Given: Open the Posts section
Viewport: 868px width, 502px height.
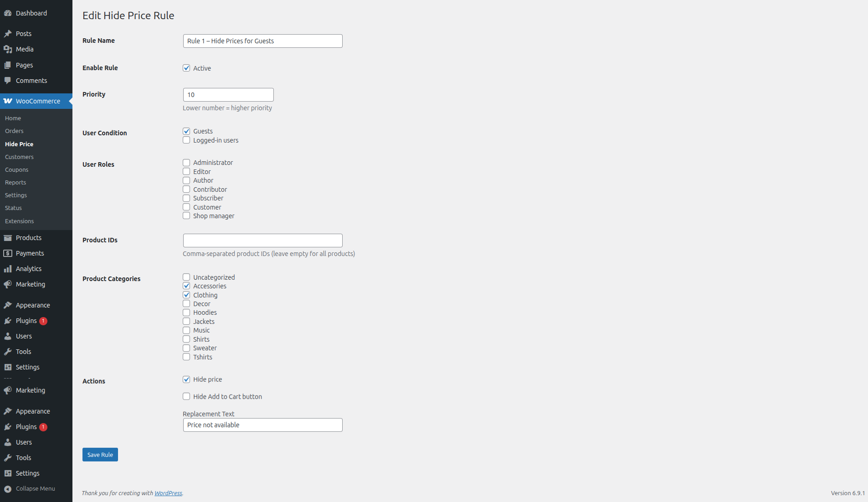Looking at the screenshot, I should (24, 33).
